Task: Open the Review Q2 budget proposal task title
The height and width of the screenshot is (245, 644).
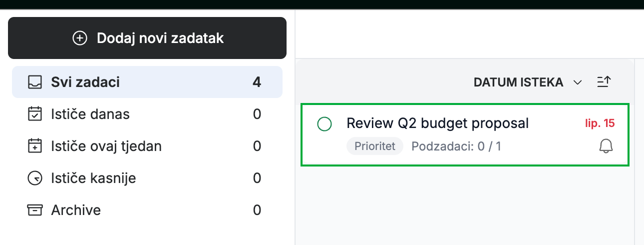Action: (x=437, y=123)
